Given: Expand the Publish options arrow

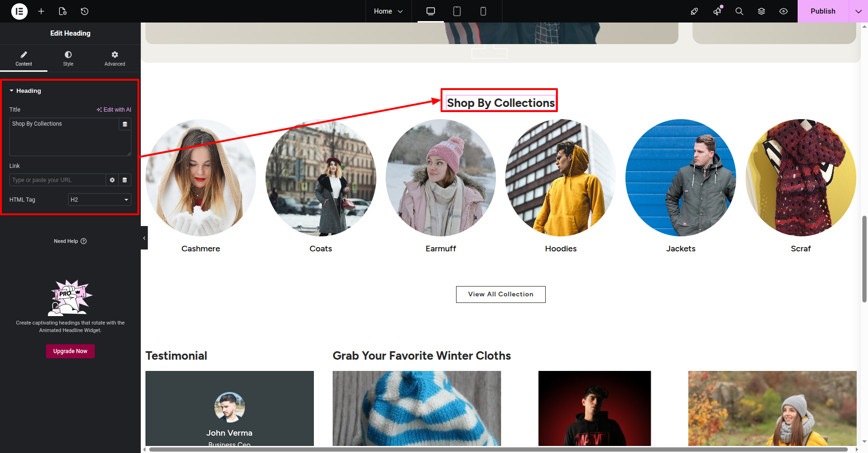Looking at the screenshot, I should pyautogui.click(x=858, y=11).
